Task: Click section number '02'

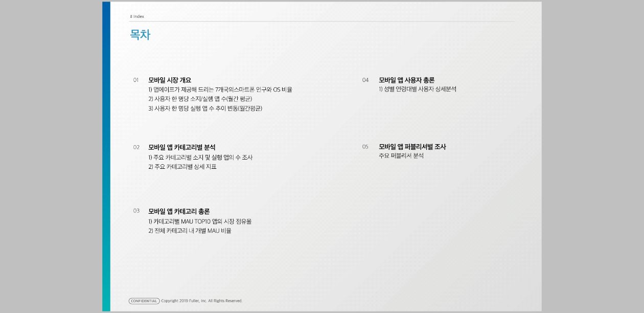Action: 136,147
